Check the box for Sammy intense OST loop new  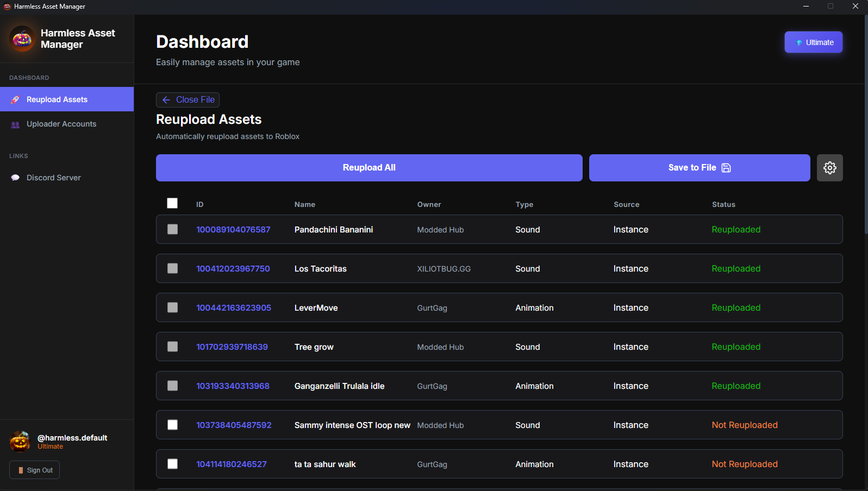[172, 425]
